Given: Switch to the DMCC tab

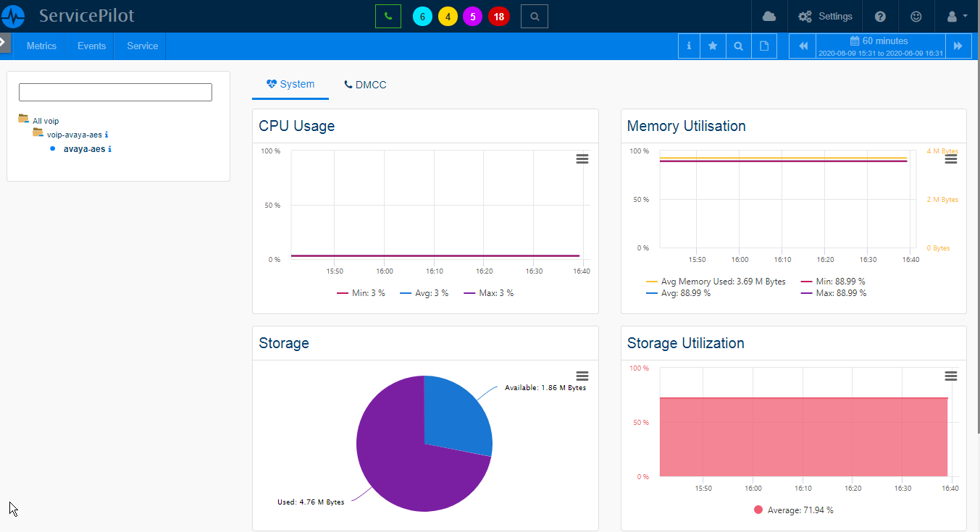Looking at the screenshot, I should [365, 85].
